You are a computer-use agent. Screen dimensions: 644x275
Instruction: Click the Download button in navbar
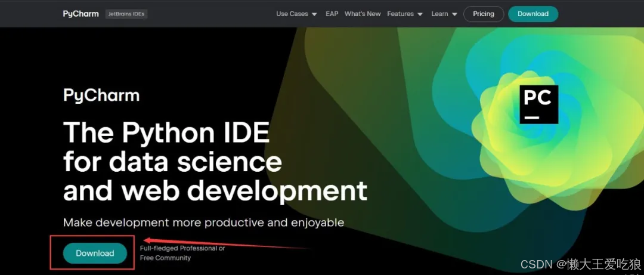point(533,14)
